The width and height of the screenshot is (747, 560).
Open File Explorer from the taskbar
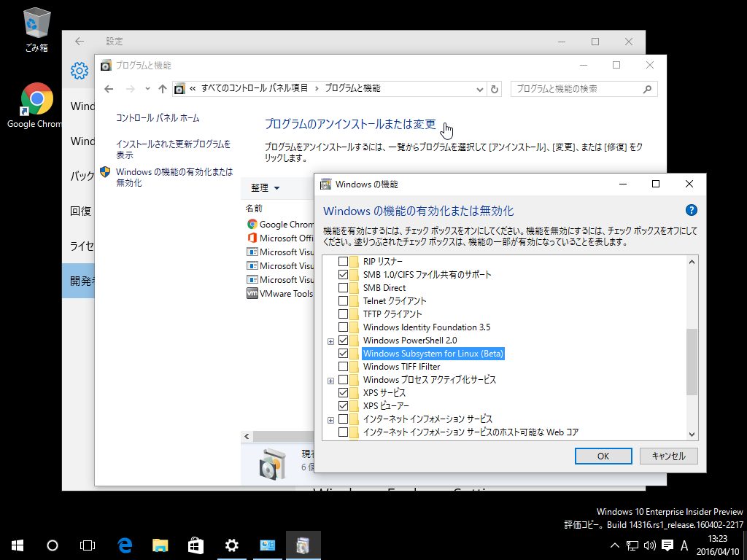point(160,545)
